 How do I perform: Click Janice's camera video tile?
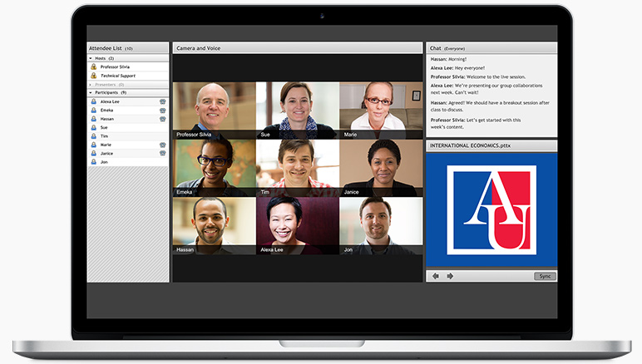coord(380,167)
